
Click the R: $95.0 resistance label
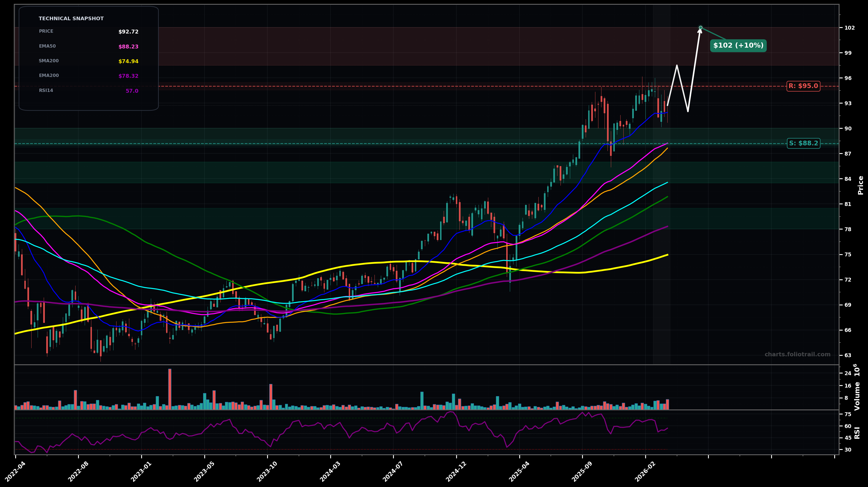(x=803, y=86)
